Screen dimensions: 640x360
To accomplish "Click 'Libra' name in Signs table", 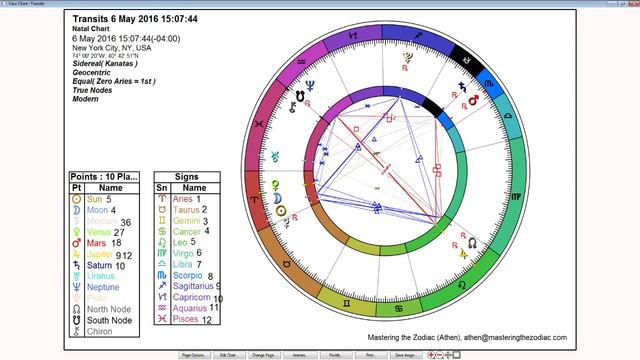I will point(182,264).
